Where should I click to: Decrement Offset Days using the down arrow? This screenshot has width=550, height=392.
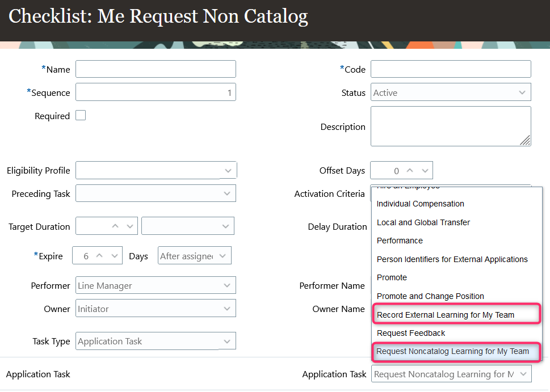pyautogui.click(x=425, y=170)
